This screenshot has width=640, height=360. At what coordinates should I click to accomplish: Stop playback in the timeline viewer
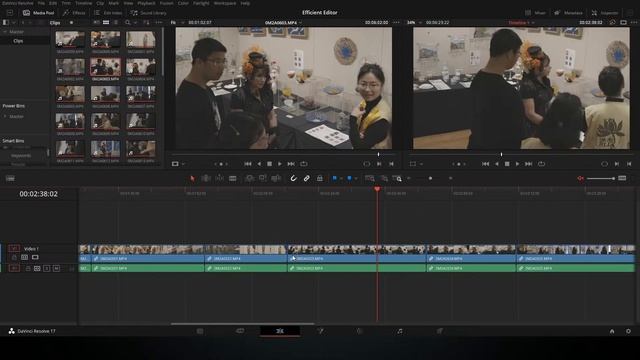(x=507, y=164)
